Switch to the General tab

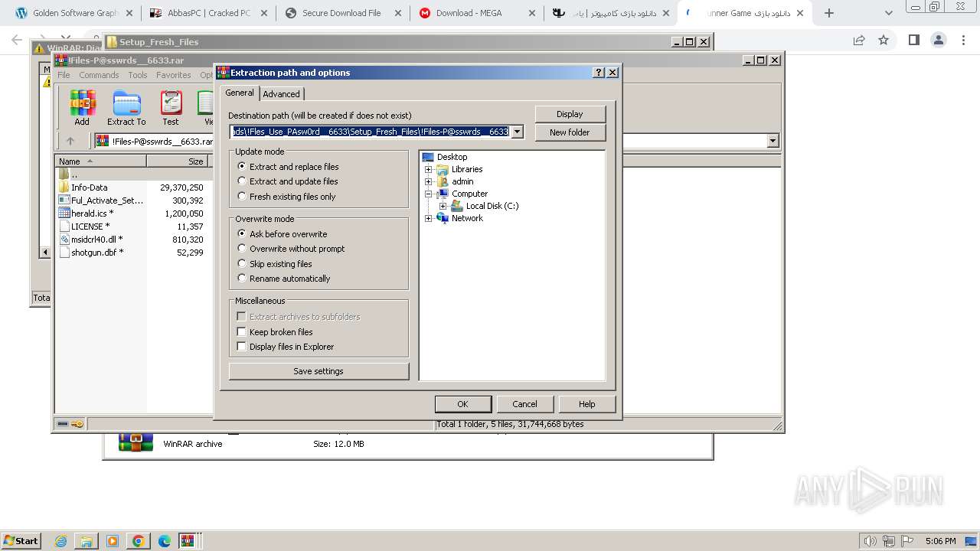(x=240, y=93)
